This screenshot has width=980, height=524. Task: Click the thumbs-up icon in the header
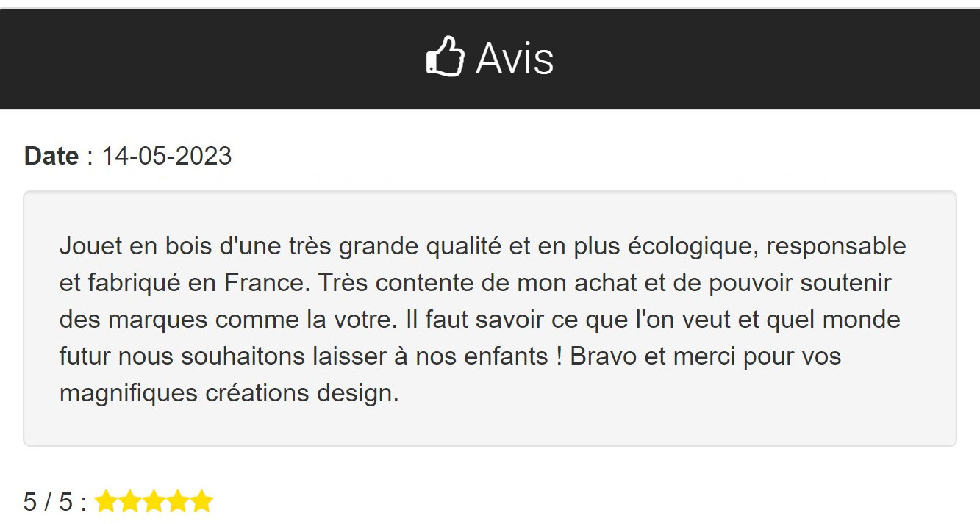[446, 57]
